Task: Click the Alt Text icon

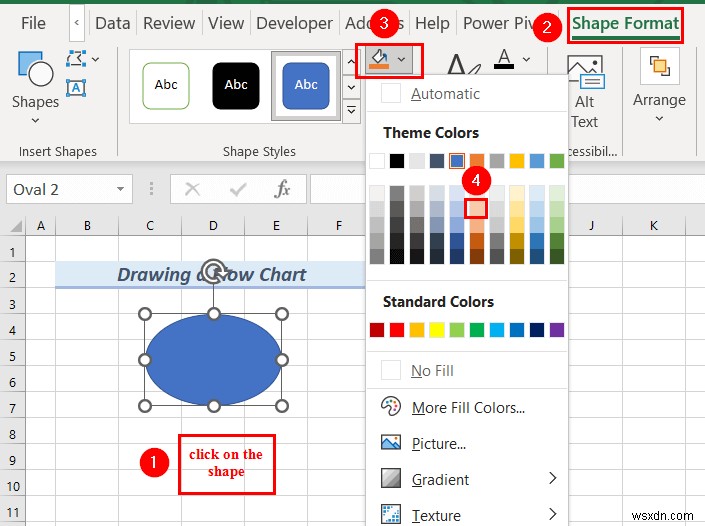Action: tap(585, 72)
